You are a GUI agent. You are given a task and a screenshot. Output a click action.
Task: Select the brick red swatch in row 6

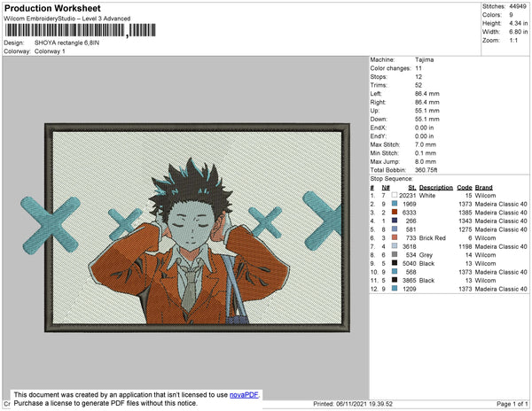tap(395, 237)
